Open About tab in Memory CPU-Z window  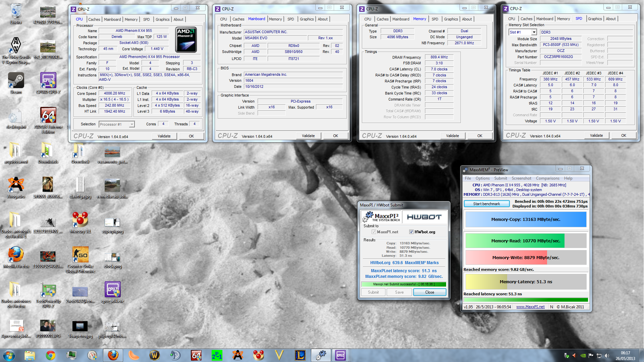[x=467, y=19]
